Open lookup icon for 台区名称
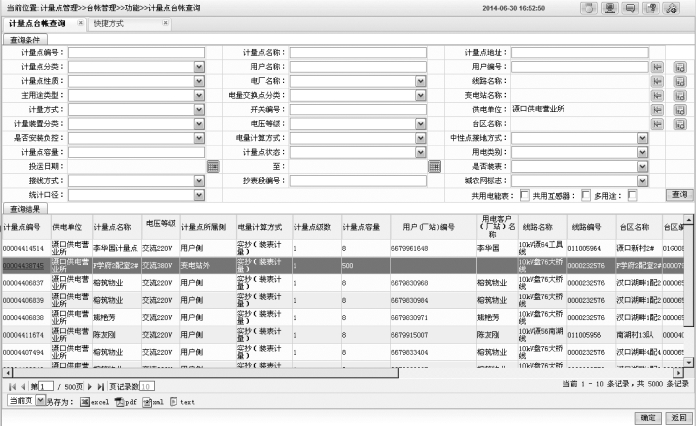 657,124
